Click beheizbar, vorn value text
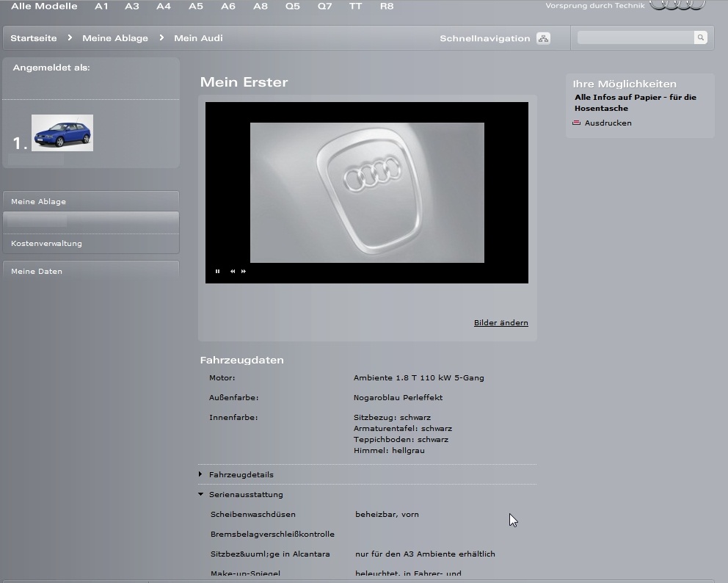 [x=387, y=514]
